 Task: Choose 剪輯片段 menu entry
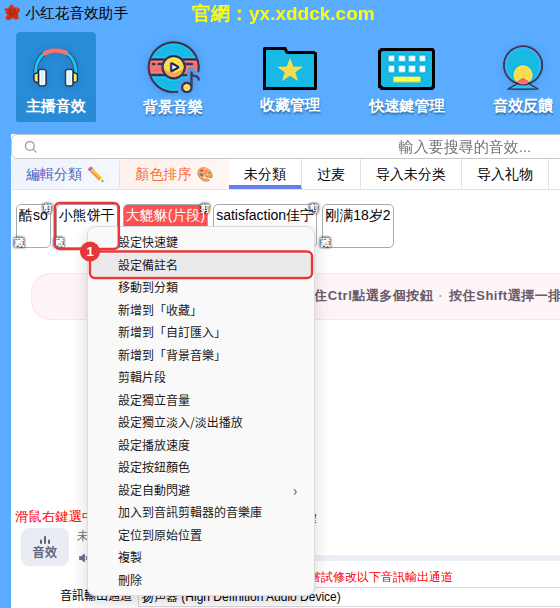click(x=201, y=377)
